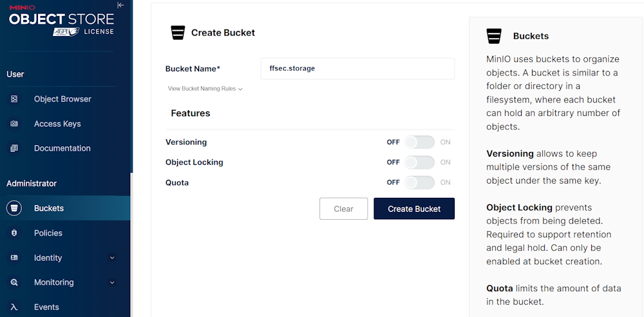644x317 pixels.
Task: Enable the Versioning toggle
Action: tap(419, 142)
